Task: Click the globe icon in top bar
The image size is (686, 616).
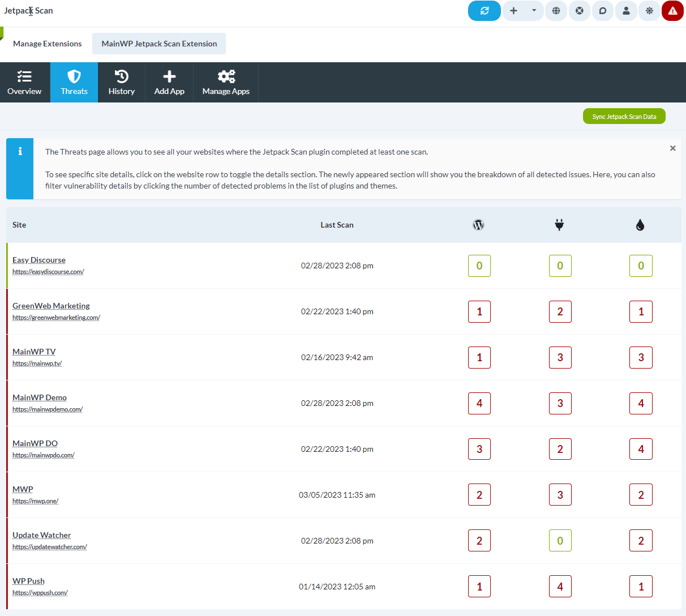Action: (x=556, y=11)
